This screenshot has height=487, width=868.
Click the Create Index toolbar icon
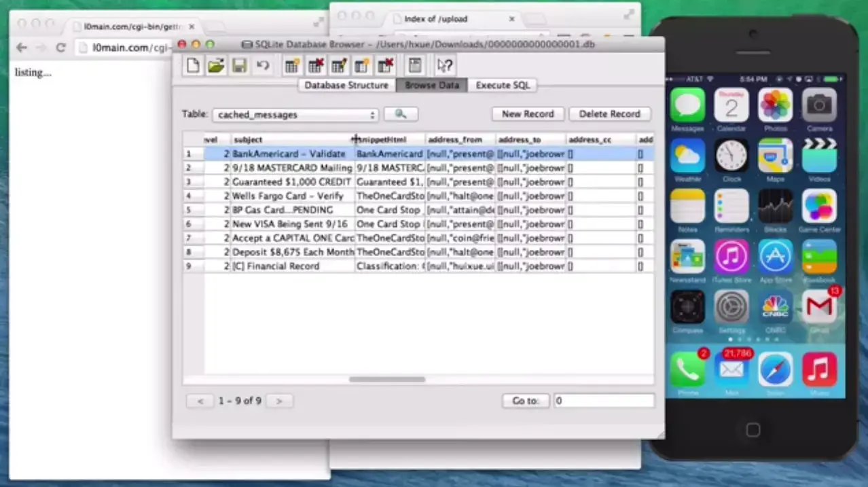362,66
